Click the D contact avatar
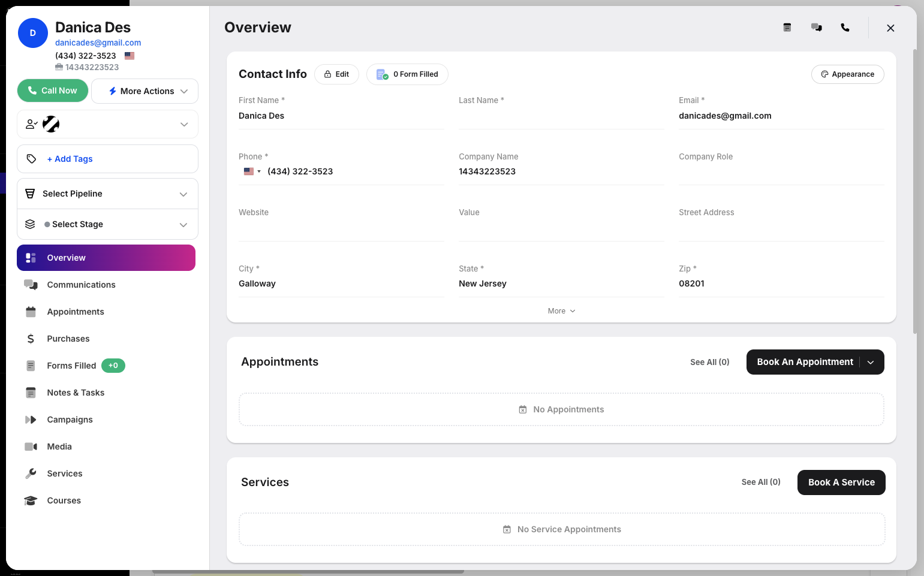Viewport: 924px width, 576px height. [33, 33]
